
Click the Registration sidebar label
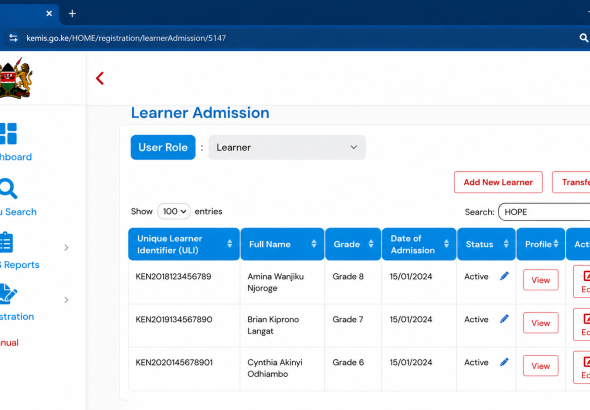coord(17,317)
